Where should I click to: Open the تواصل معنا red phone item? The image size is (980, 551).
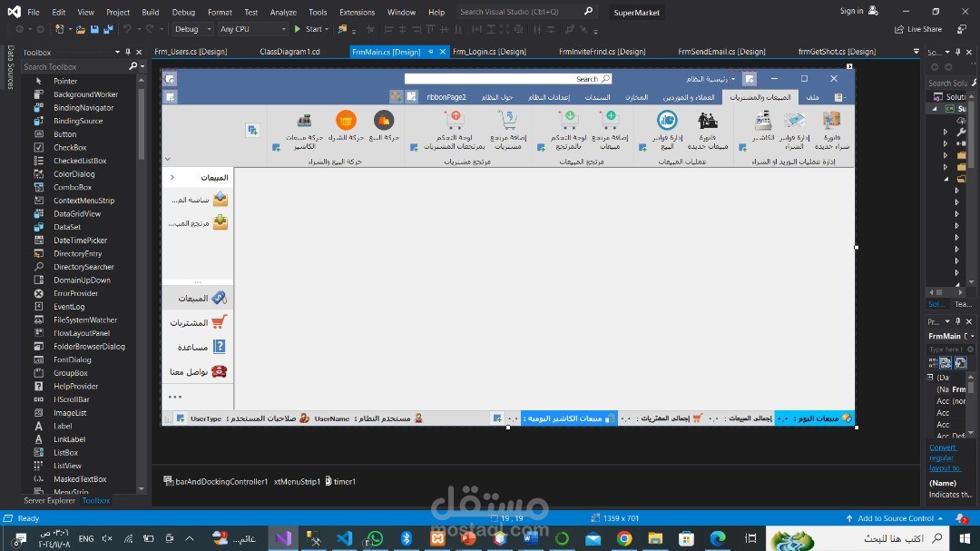[199, 371]
